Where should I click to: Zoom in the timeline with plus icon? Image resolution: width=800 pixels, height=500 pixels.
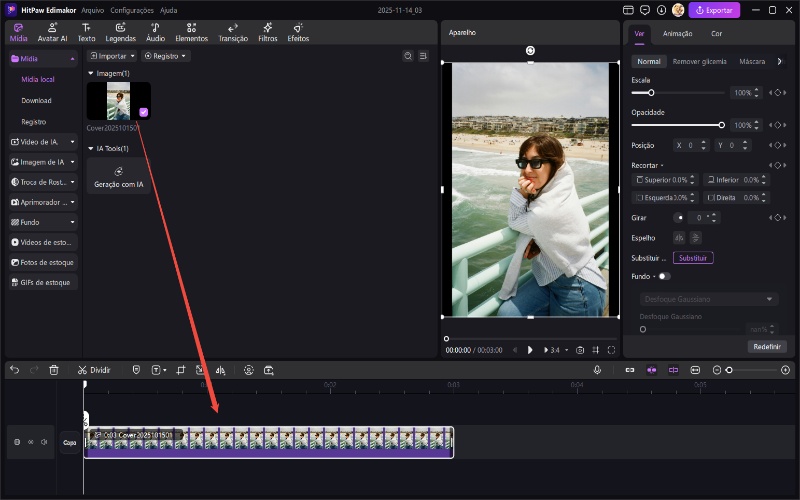[785, 370]
